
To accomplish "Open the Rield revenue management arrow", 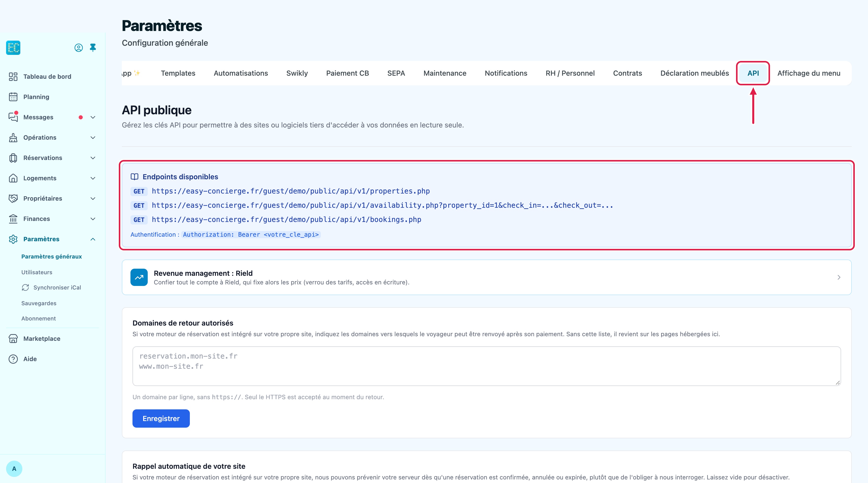I will point(839,277).
